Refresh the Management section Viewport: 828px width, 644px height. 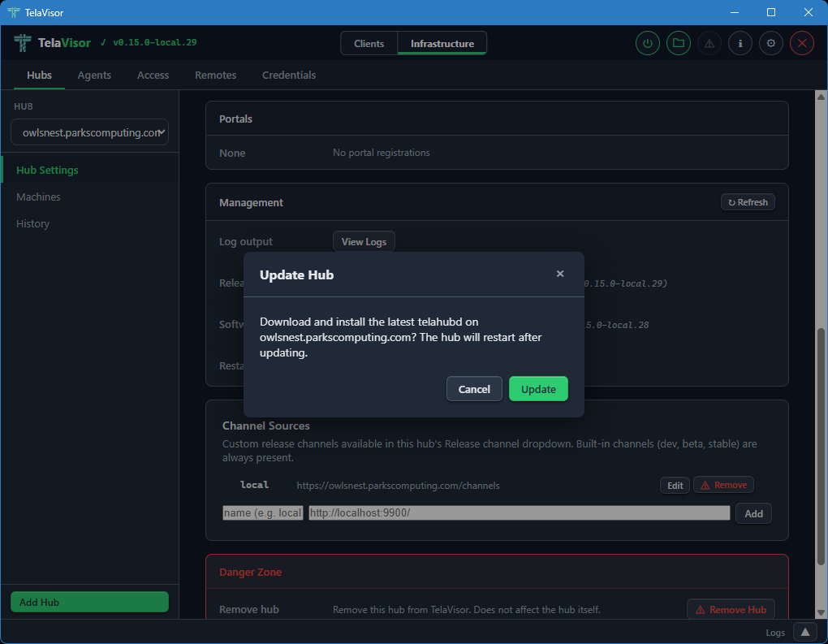(x=748, y=202)
